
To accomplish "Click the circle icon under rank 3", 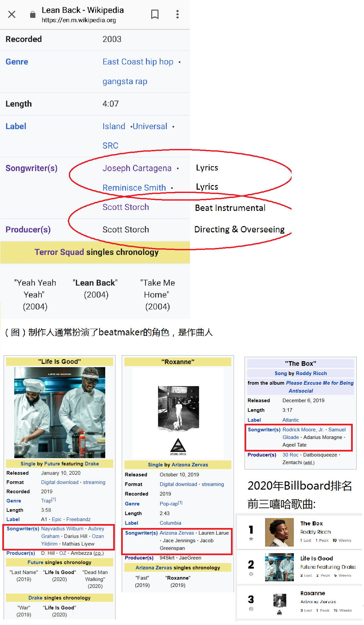I will tap(251, 609).
